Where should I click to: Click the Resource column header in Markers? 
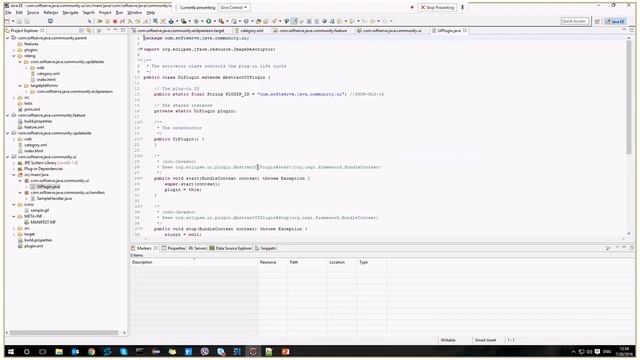point(272,262)
